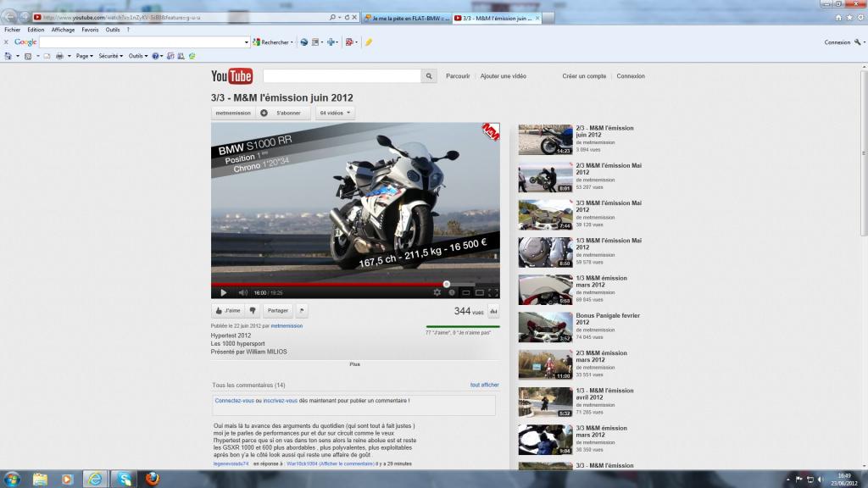Screen dimensions: 868x488
Task: Toggle video annotations button in player
Action: pos(452,292)
